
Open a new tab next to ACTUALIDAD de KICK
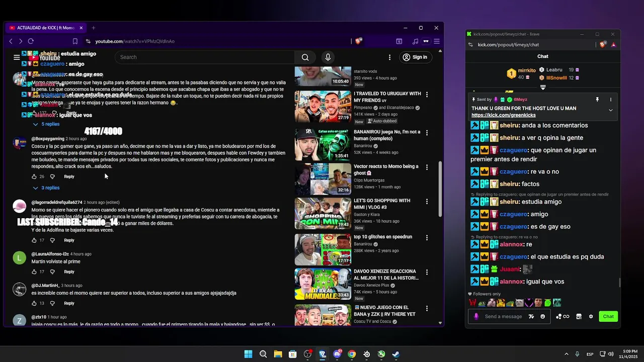pyautogui.click(x=93, y=28)
